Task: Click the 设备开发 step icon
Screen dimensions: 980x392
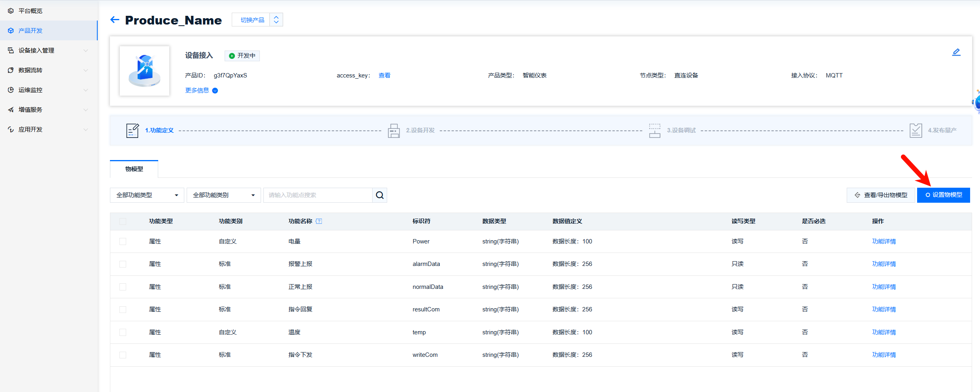Action: [394, 130]
